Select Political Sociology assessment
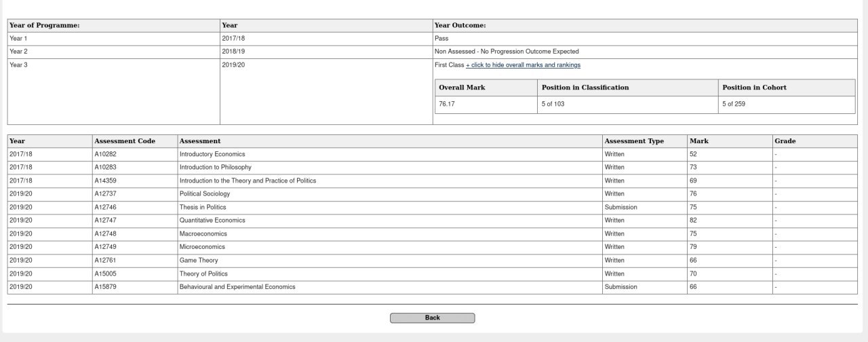 205,194
